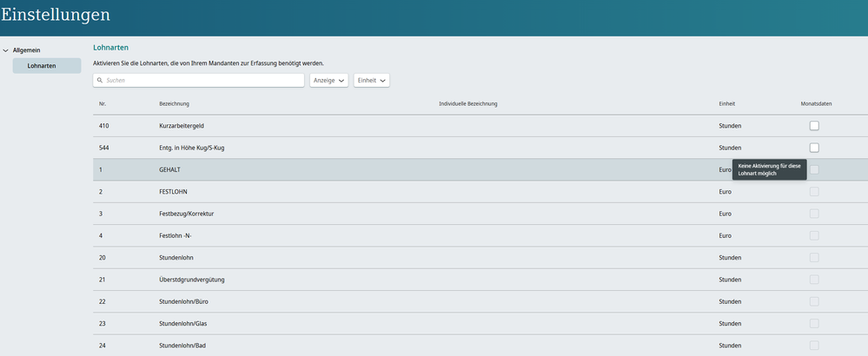Tick Monatsdaten for Entg. in Höhe Kug/S-Kug
868x356 pixels.
[814, 148]
